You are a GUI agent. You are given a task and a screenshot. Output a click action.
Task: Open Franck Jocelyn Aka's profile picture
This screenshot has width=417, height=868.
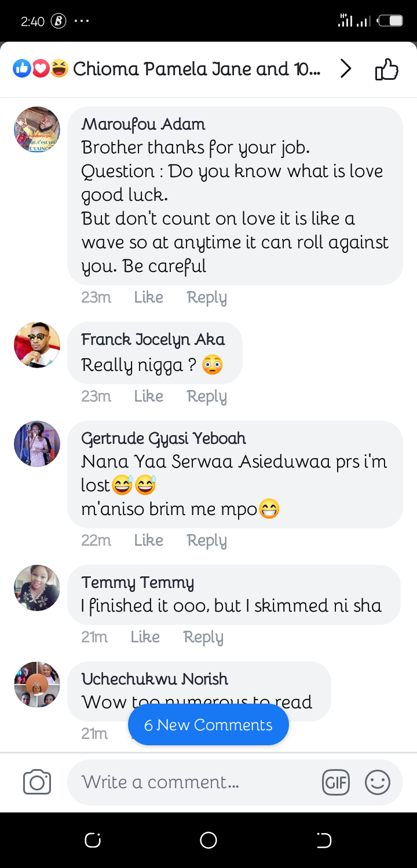(x=37, y=345)
